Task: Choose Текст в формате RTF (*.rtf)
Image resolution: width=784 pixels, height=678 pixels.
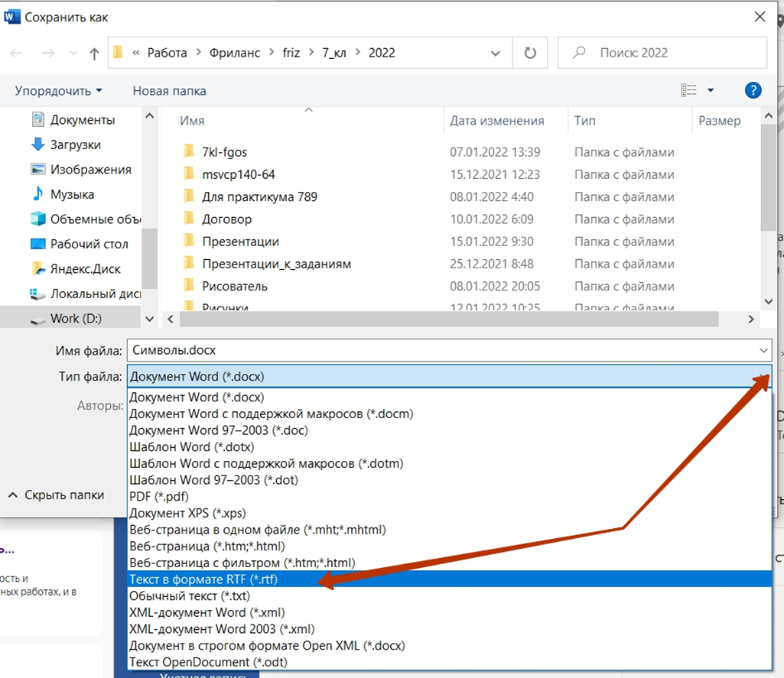Action: pos(449,579)
